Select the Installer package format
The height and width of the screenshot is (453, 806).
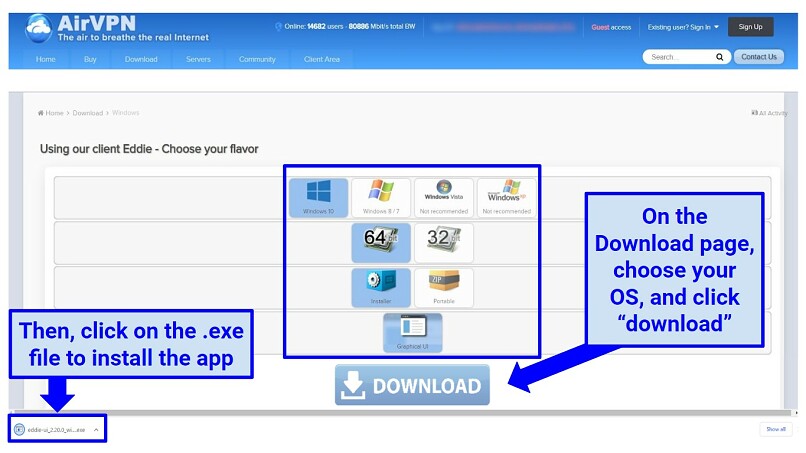[x=380, y=287]
